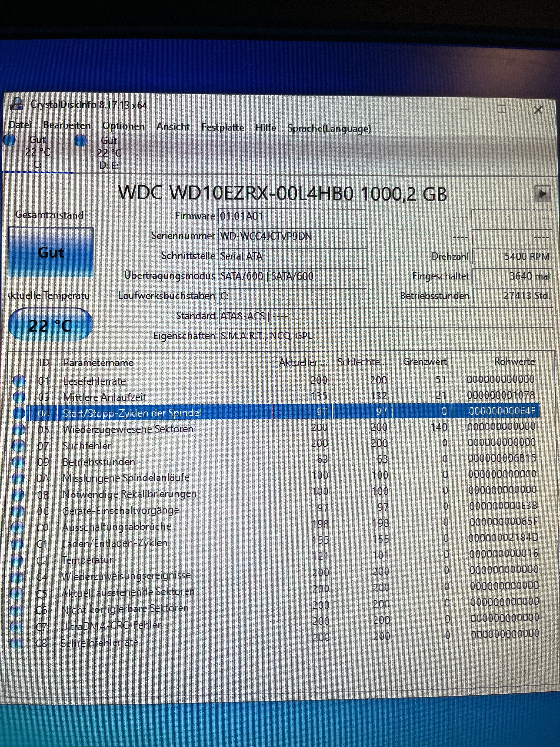Click the serial number field WD-WCC4JCTVP9DN
Image resolution: width=560 pixels, height=747 pixels.
coord(292,236)
